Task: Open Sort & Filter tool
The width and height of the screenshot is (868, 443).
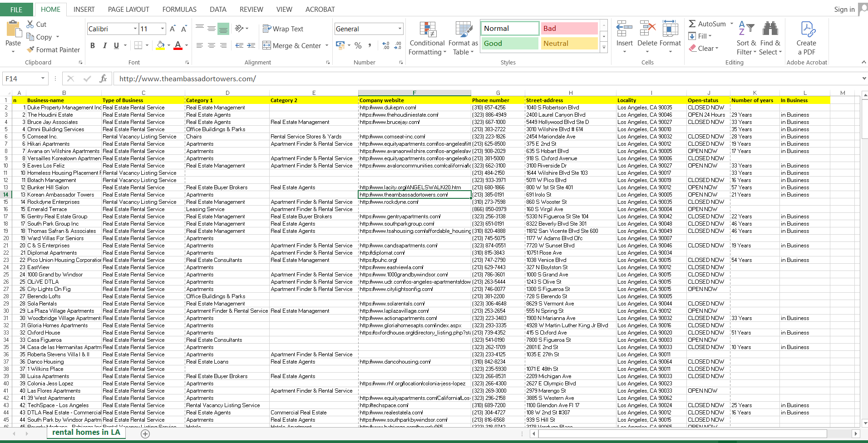Action: [746, 37]
